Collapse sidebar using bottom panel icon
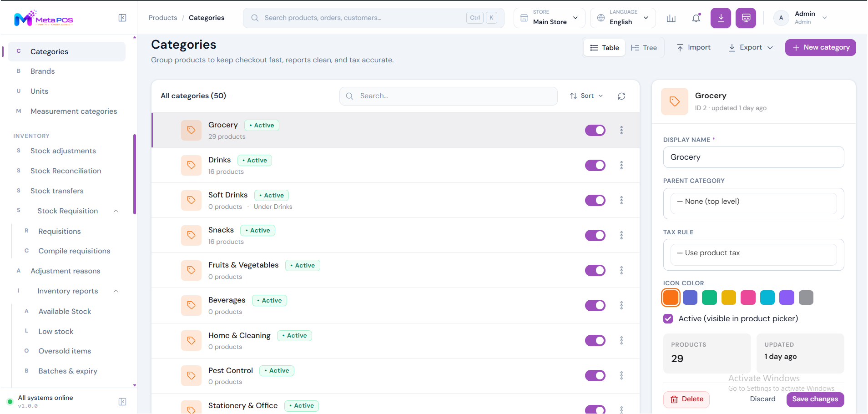 click(122, 402)
